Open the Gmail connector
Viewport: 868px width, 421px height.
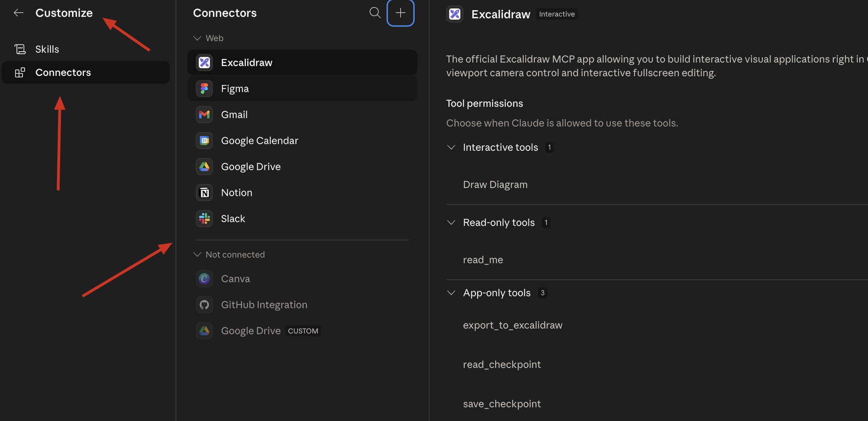click(x=302, y=114)
